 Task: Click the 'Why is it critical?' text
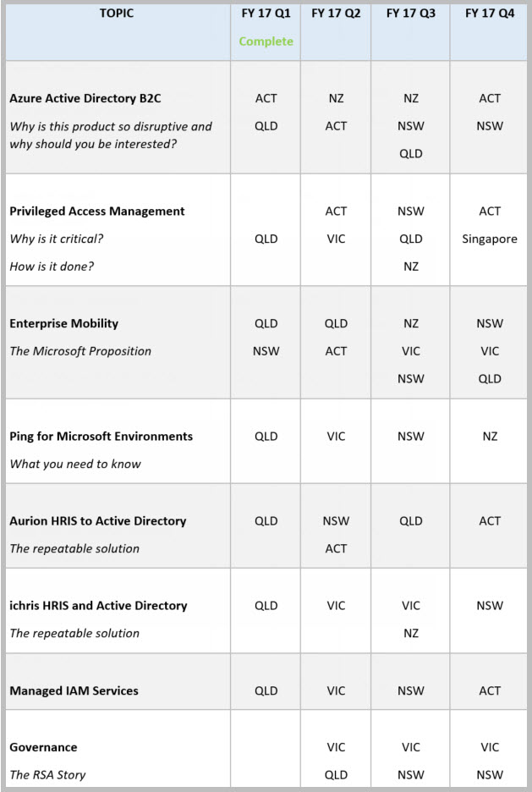point(57,239)
